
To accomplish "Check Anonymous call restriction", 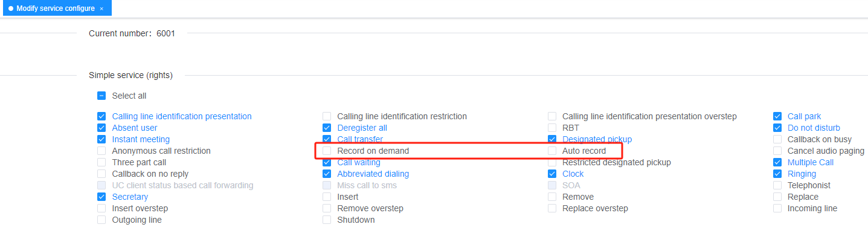I will coord(101,151).
